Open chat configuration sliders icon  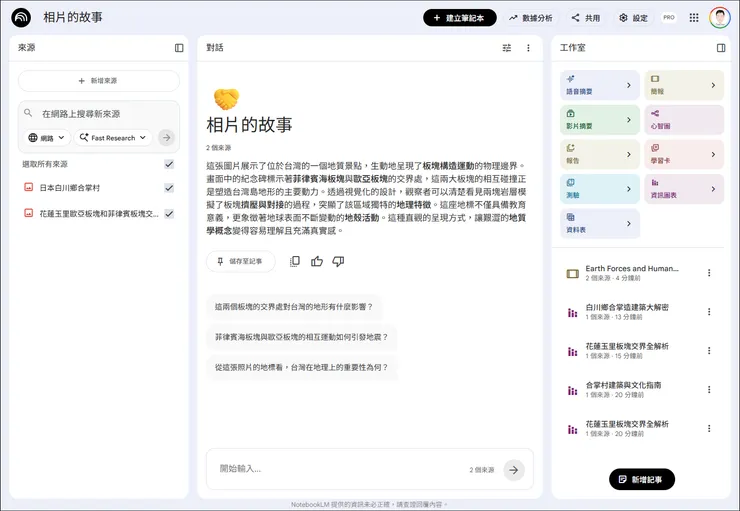tap(506, 48)
